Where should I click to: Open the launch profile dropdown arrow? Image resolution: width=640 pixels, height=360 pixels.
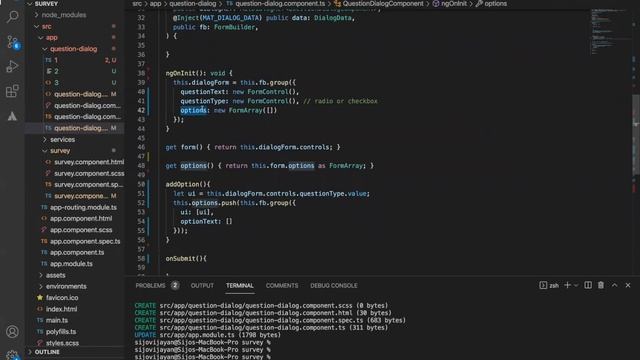(576, 285)
